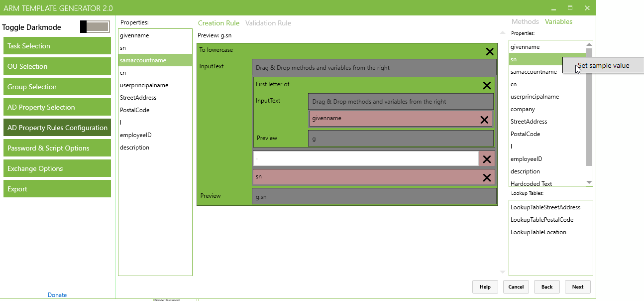Select StreetAddress in Variables list

[x=547, y=122]
